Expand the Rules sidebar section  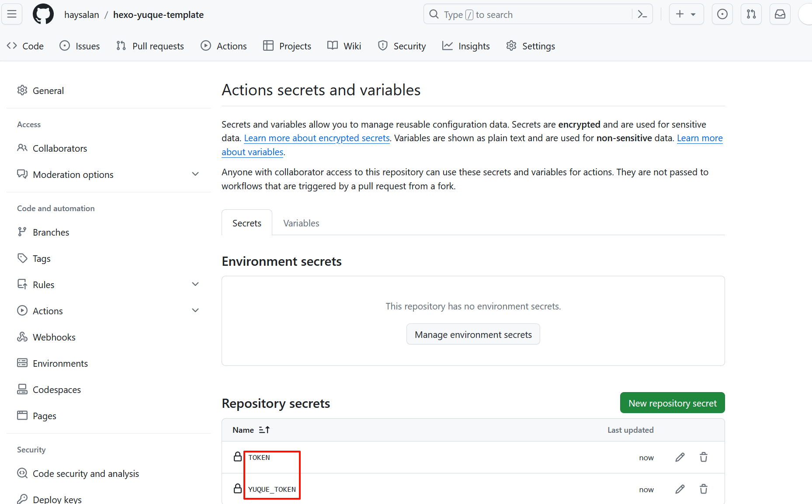(x=195, y=285)
